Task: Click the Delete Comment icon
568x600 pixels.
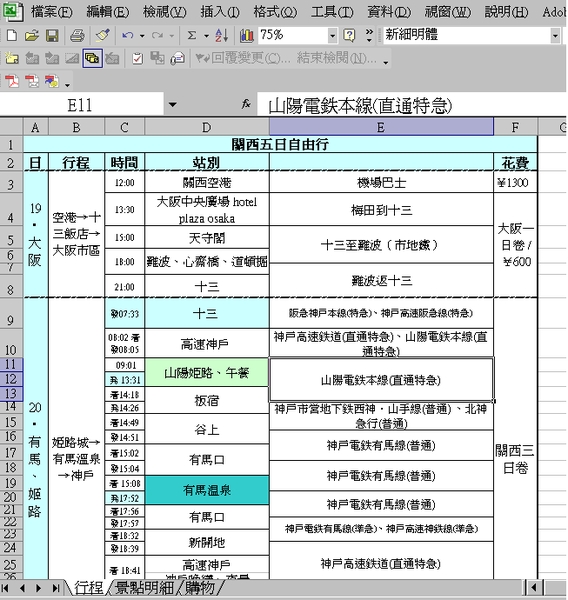Action: 112,58
